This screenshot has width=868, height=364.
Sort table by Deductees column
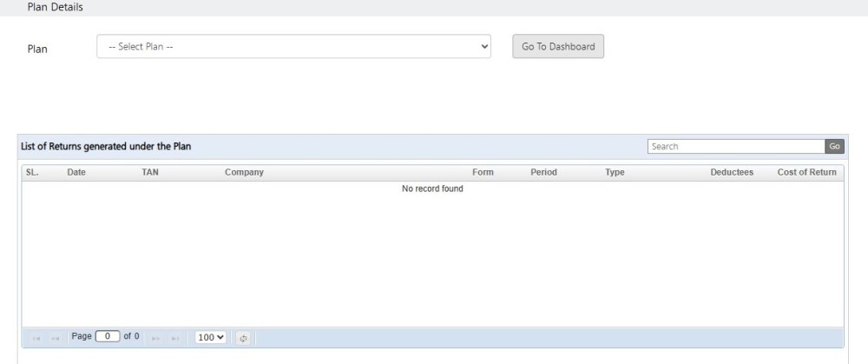click(732, 172)
